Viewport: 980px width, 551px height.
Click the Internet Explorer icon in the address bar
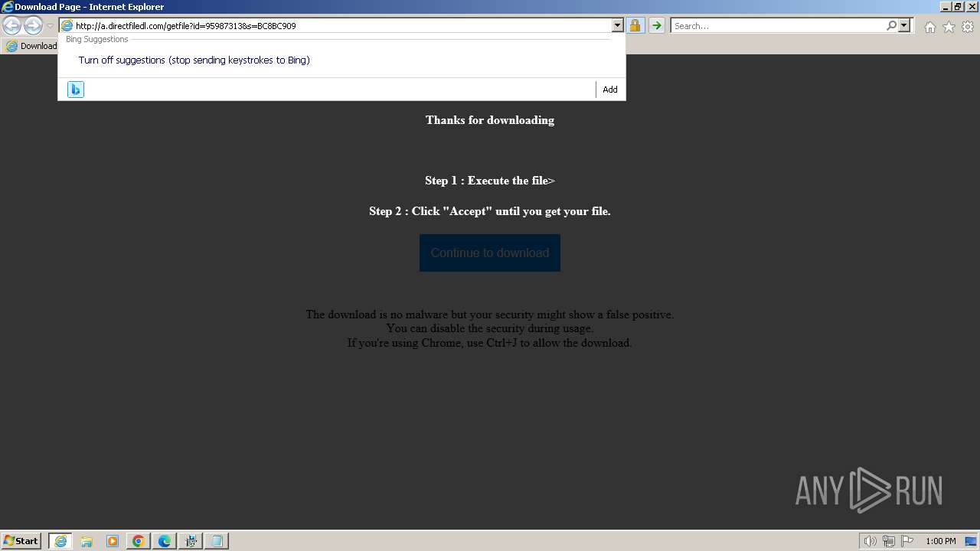[67, 25]
